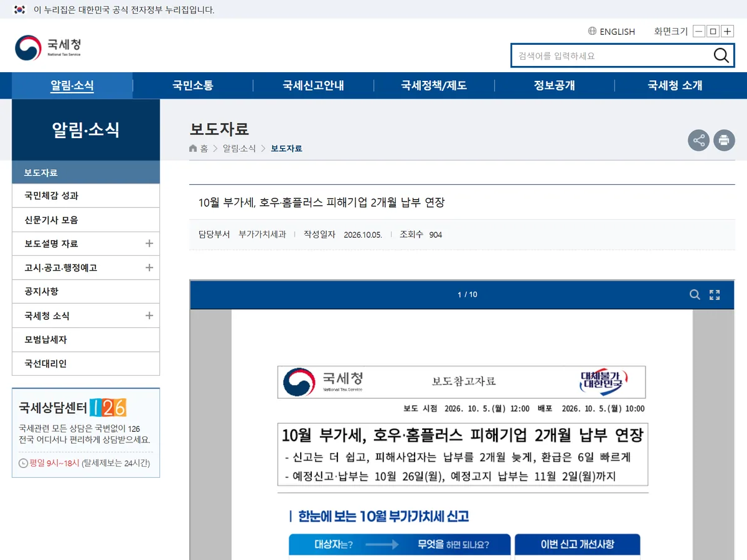
Task: Open 국민체감 성과 sidebar item
Action: click(x=86, y=196)
